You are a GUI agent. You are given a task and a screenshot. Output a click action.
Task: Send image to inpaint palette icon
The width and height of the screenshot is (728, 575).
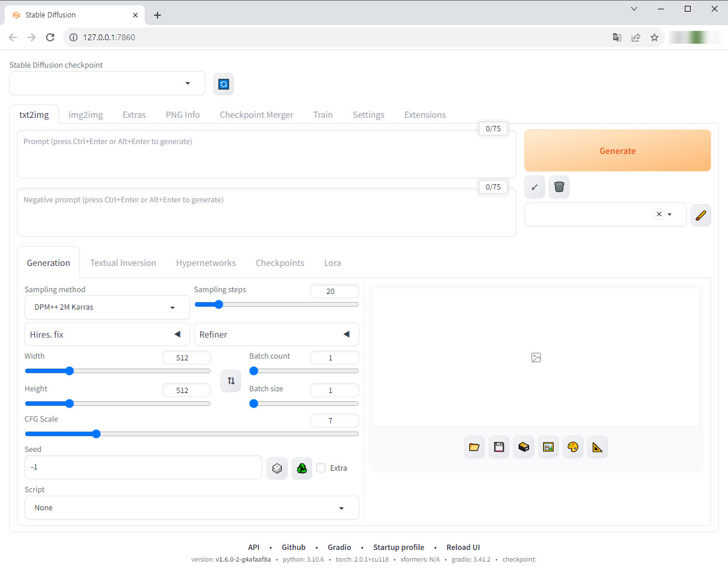573,447
